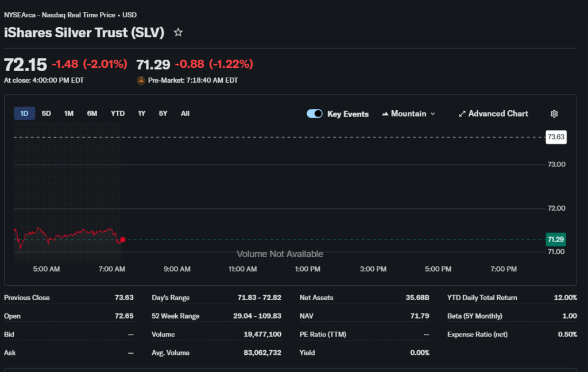
Task: View the 5Y chart range
Action: (x=163, y=114)
